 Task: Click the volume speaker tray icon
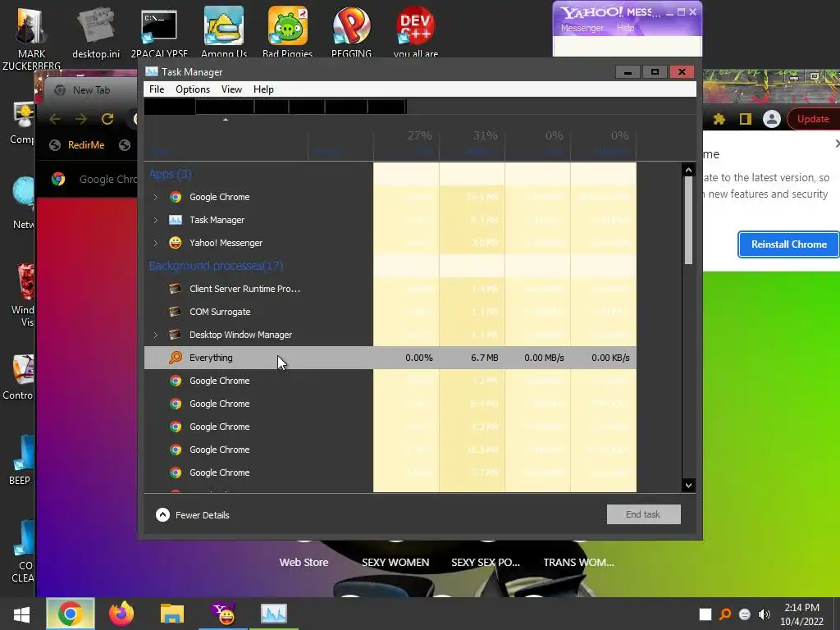pyautogui.click(x=765, y=614)
